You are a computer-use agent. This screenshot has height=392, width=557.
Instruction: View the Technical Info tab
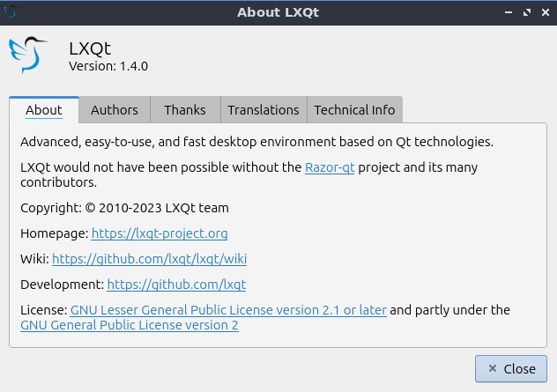tap(354, 110)
